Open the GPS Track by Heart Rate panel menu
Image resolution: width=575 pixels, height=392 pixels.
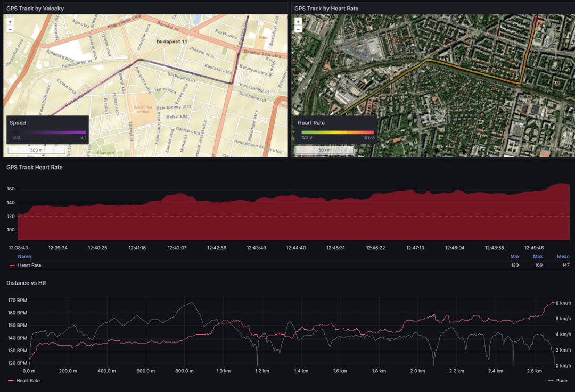(326, 9)
